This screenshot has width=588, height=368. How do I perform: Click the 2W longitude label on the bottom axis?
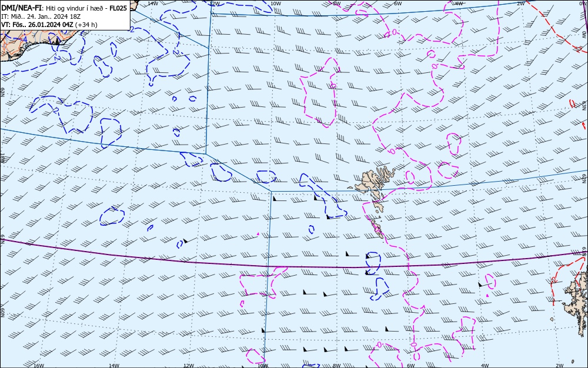[x=560, y=366]
